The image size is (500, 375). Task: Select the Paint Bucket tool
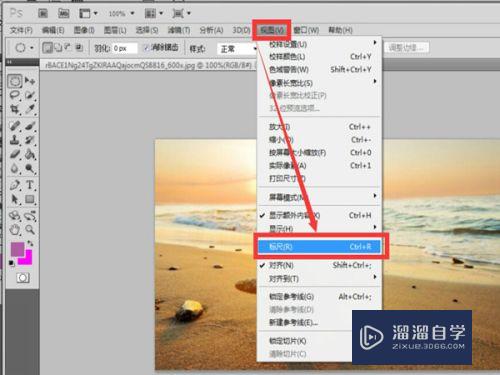30,154
